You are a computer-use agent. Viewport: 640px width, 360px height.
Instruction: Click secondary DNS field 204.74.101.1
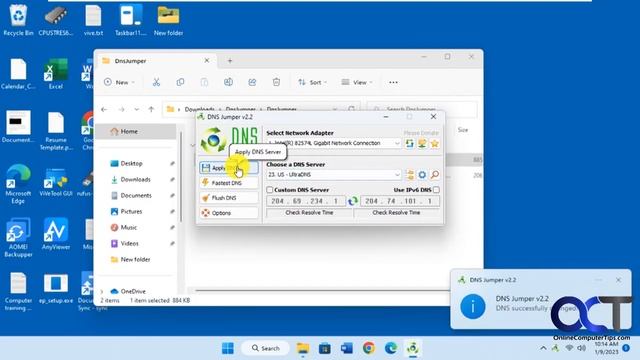point(400,201)
